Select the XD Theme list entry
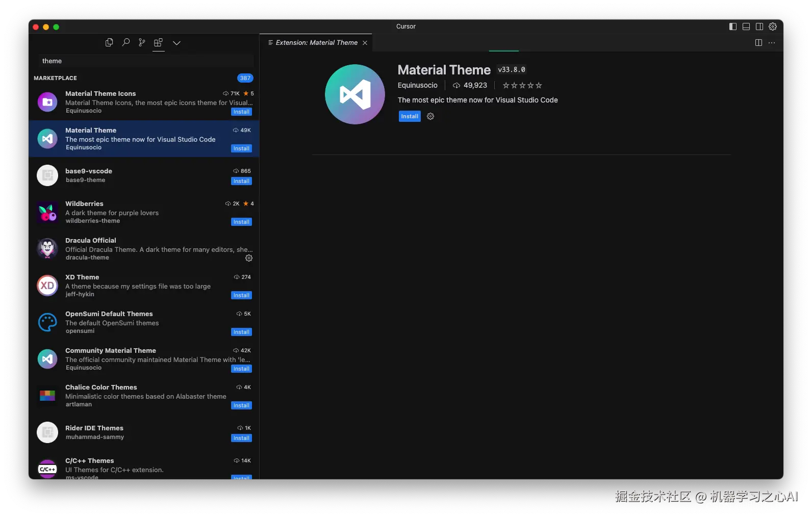The width and height of the screenshot is (812, 517). (144, 286)
